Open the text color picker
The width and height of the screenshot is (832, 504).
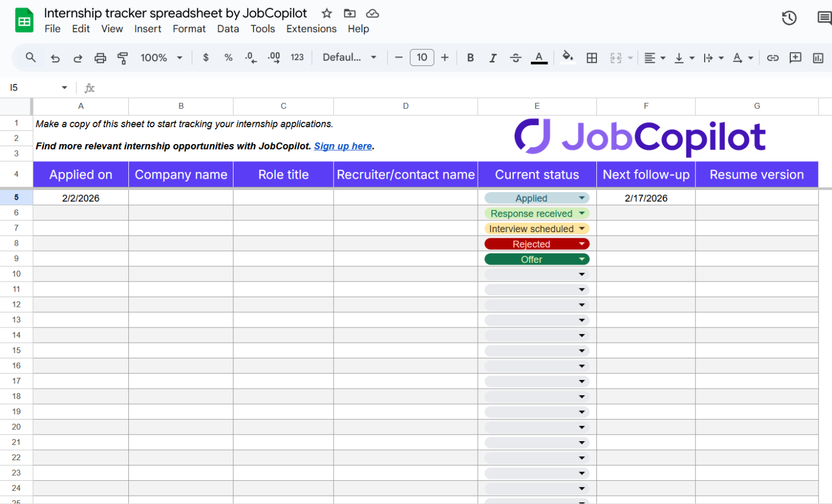[x=539, y=57]
